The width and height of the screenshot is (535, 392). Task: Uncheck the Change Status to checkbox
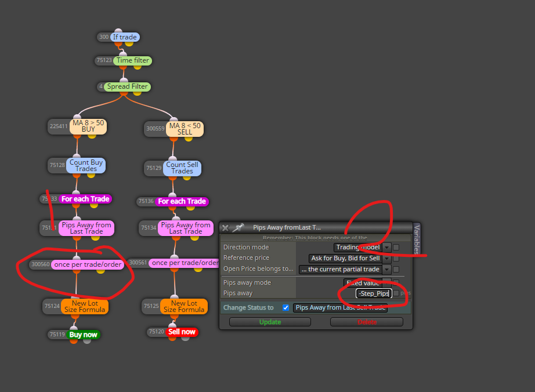click(x=286, y=308)
